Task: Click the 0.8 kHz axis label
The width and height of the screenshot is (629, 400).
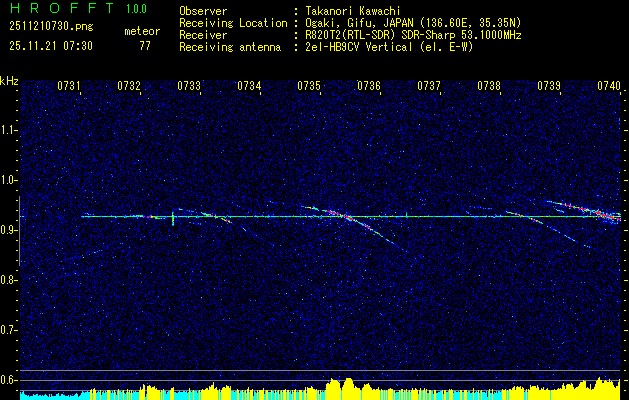Action: (8, 280)
